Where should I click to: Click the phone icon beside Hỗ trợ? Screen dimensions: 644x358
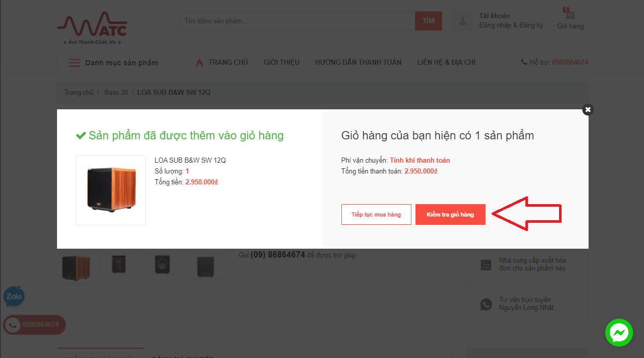pos(524,62)
